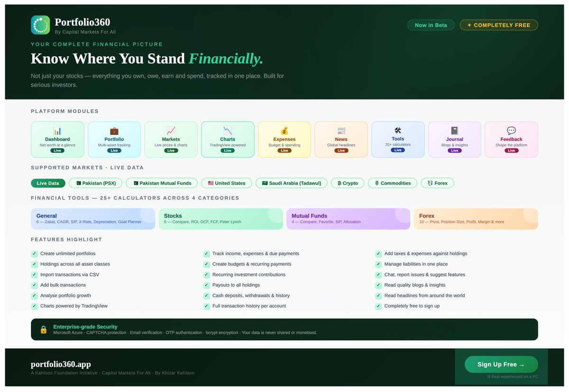569x392 pixels.
Task: Click checkmark beside Completely free to sign up
Action: [x=378, y=306]
